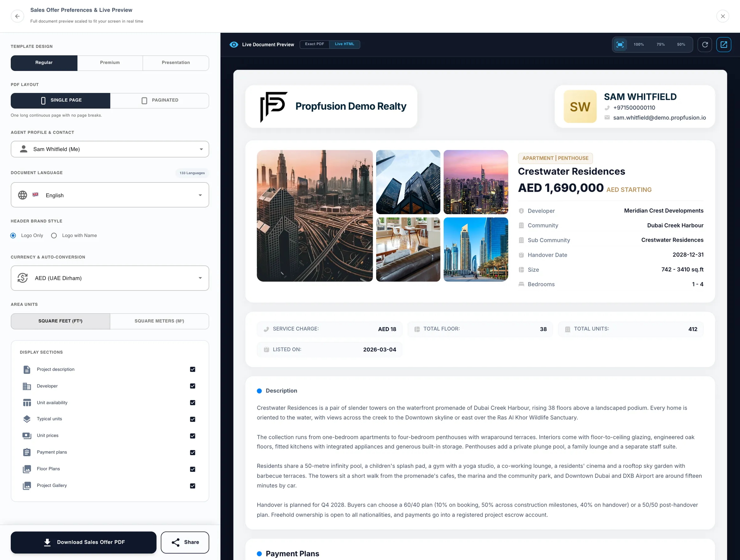Switch to the Presentation template tab

(x=176, y=63)
